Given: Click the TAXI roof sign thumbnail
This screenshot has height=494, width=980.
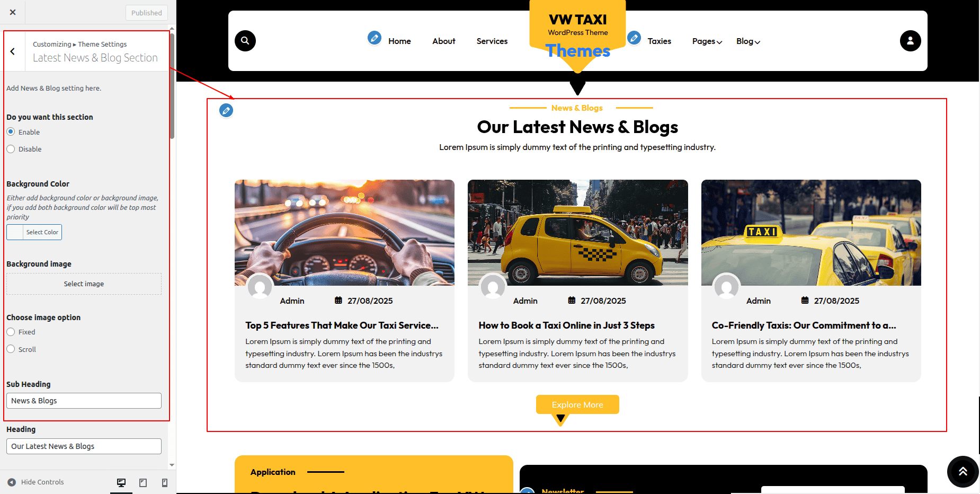Looking at the screenshot, I should tap(811, 233).
